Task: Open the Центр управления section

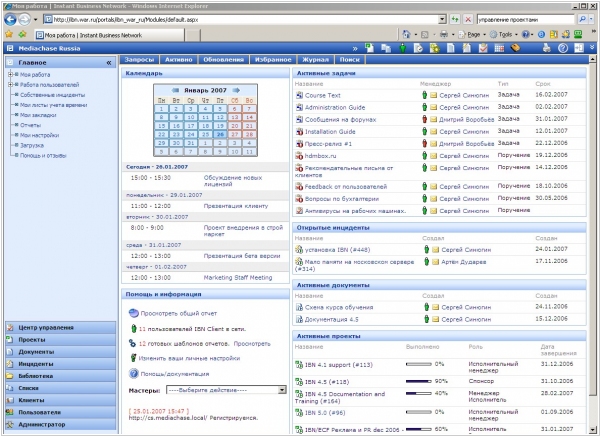Action: [60, 328]
